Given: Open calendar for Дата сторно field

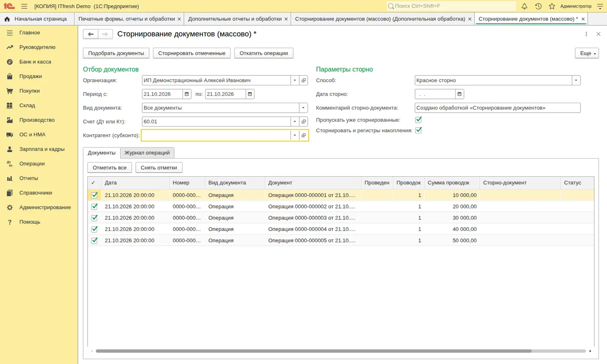Looking at the screenshot, I should click(460, 94).
